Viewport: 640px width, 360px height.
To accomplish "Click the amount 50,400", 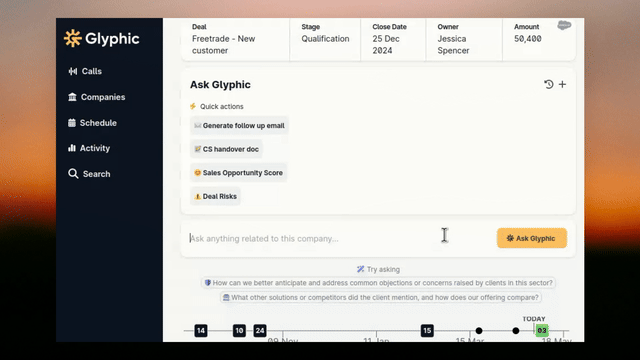I will point(528,39).
